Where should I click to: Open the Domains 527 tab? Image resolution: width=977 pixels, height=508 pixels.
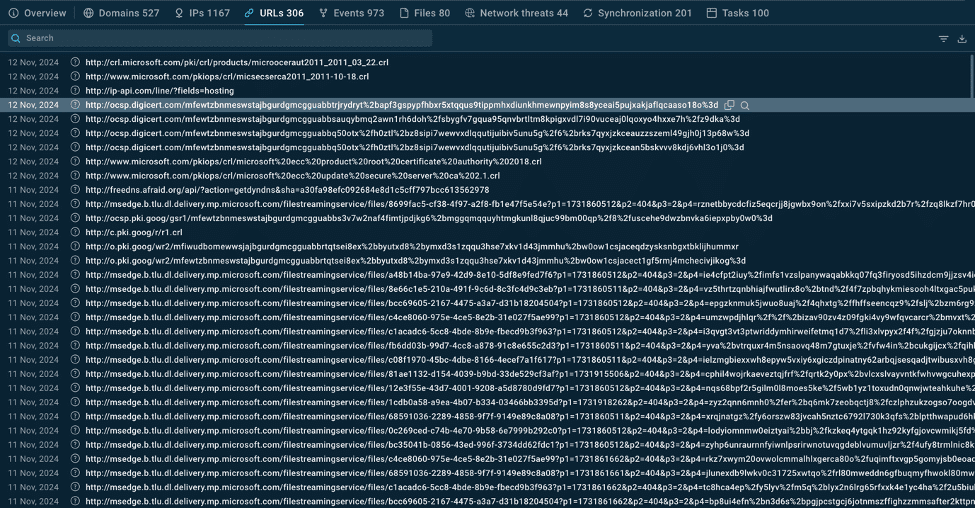click(121, 13)
